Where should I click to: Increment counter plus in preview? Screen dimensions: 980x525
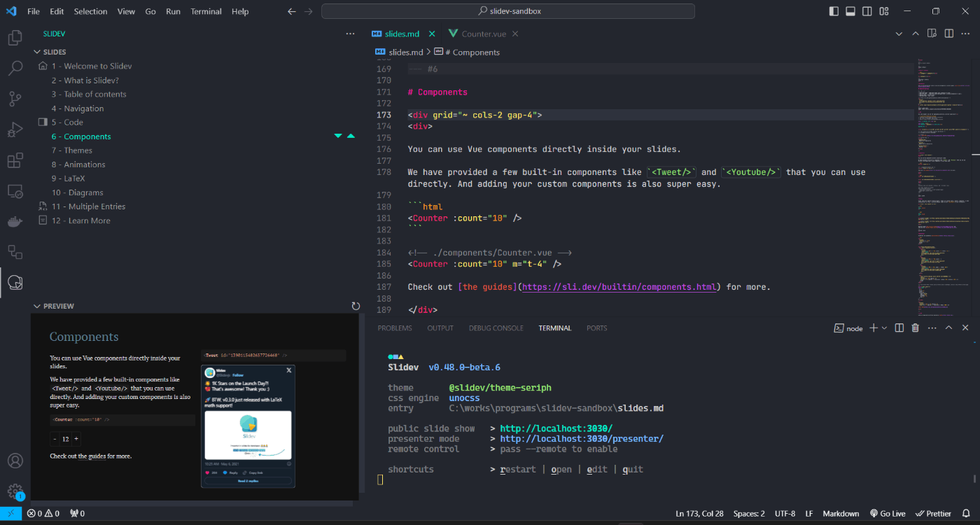point(76,439)
